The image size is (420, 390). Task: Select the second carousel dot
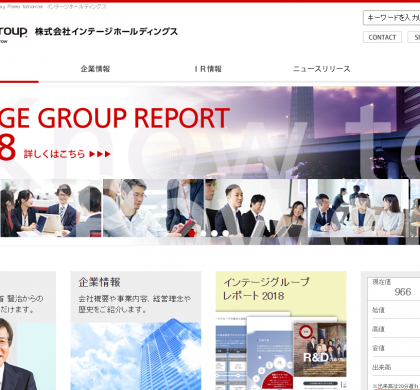(x=203, y=233)
